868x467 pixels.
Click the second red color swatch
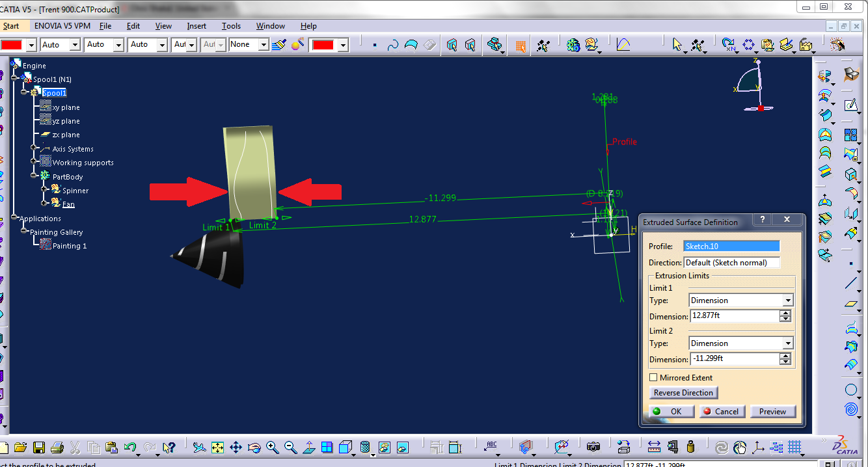point(324,44)
